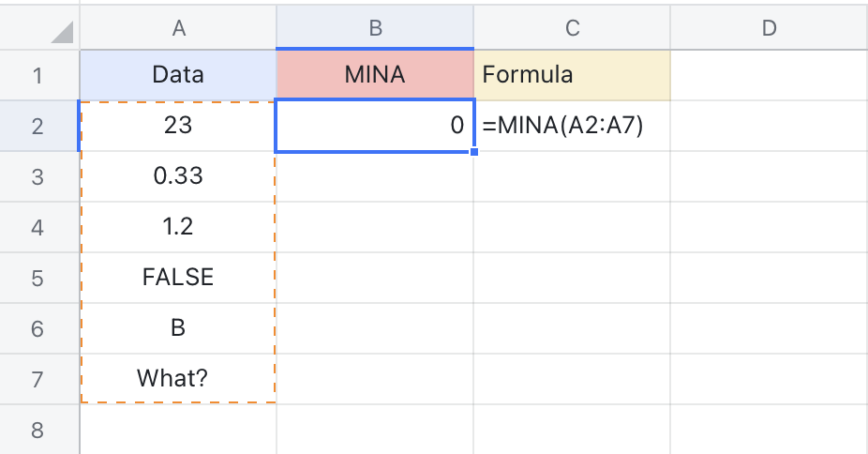This screenshot has width=868, height=454.
Task: Select row 8 header
Action: pos(38,430)
